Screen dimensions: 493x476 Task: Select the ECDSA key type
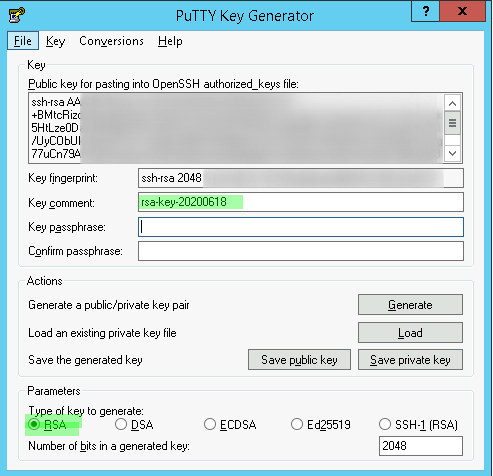pyautogui.click(x=230, y=425)
